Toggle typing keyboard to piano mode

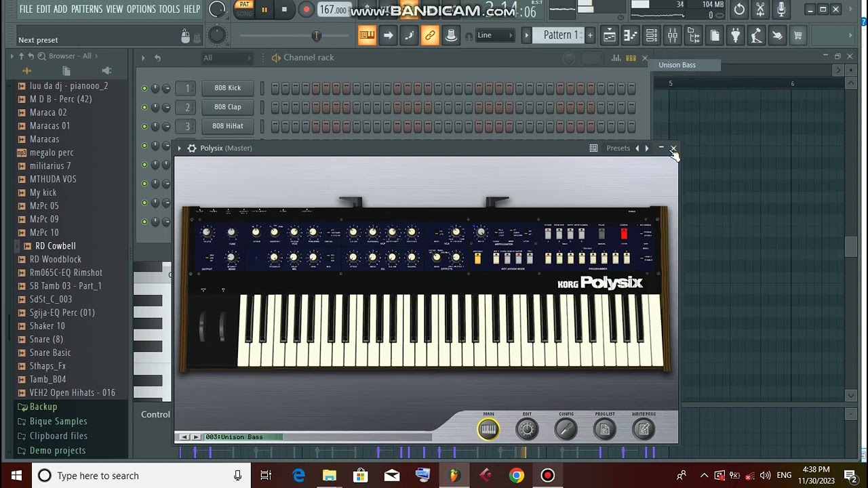367,36
